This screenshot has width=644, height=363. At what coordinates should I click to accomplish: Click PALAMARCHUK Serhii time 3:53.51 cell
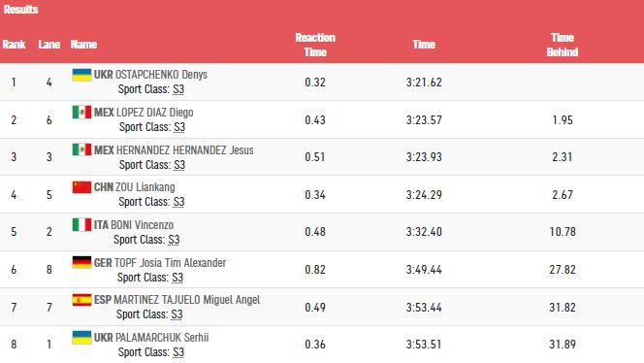pos(424,345)
